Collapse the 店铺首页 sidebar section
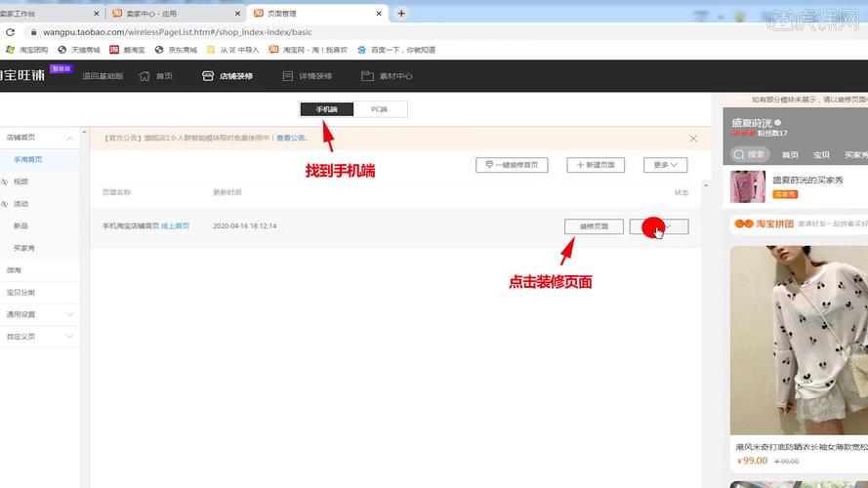 coord(69,138)
